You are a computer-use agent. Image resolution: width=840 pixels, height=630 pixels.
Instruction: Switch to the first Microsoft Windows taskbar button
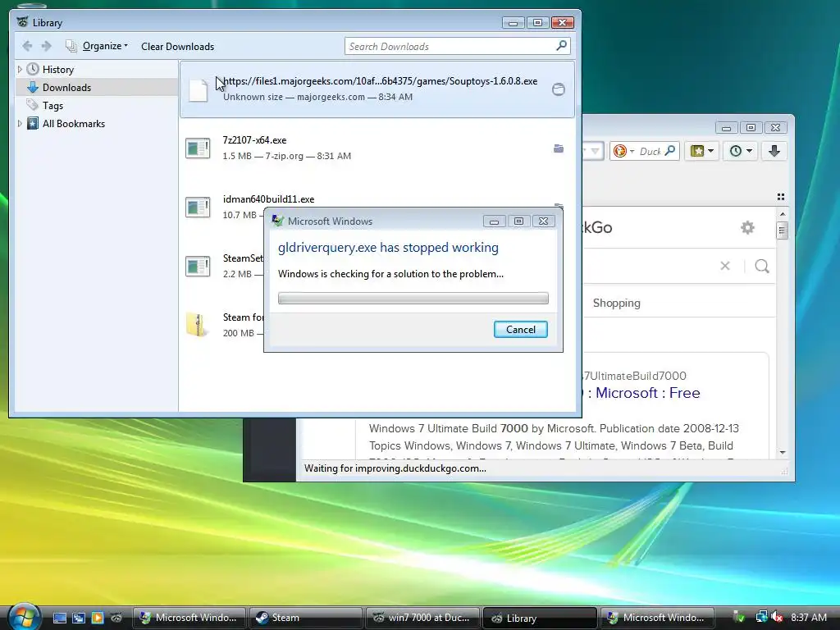tap(189, 618)
